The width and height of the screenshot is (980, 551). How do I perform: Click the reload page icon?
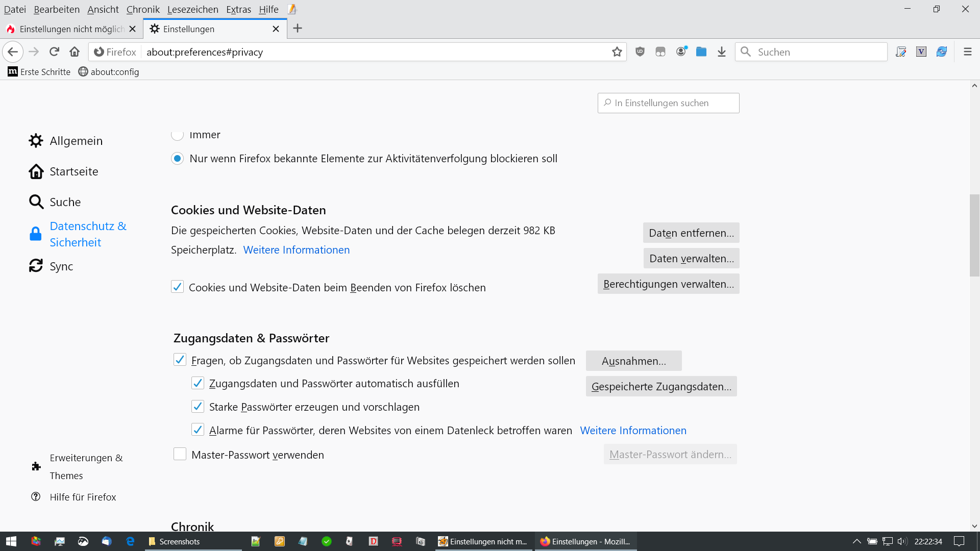coord(54,52)
